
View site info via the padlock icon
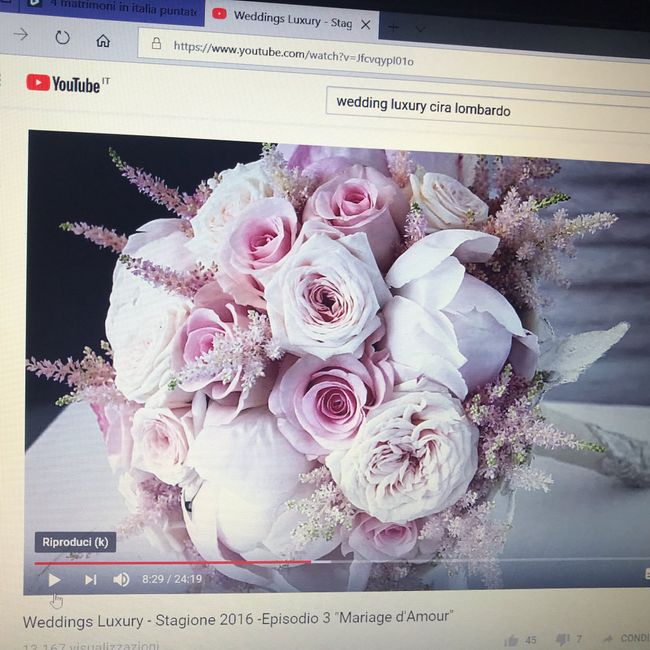(156, 44)
